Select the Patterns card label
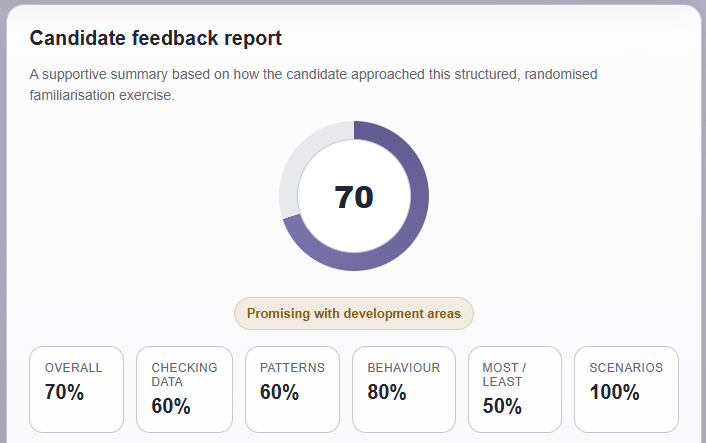This screenshot has width=706, height=443. (x=292, y=368)
